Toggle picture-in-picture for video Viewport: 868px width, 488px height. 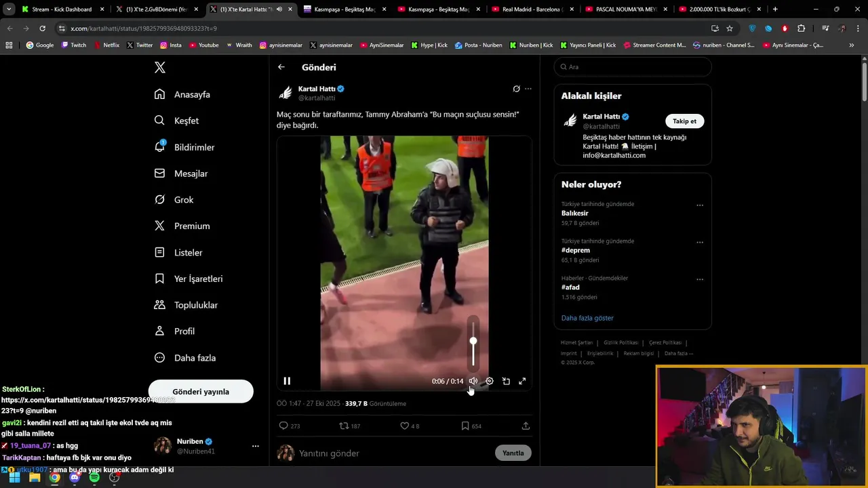(x=506, y=381)
